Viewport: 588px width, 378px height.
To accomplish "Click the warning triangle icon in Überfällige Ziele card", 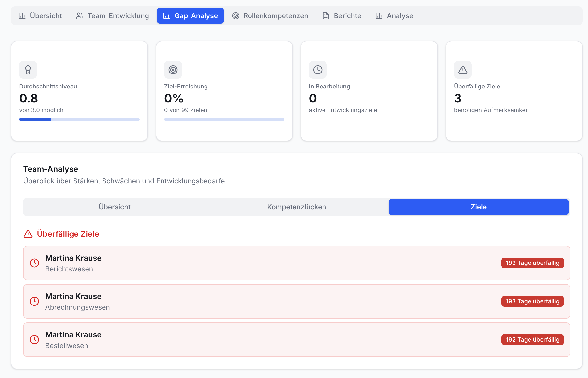I will pyautogui.click(x=463, y=70).
